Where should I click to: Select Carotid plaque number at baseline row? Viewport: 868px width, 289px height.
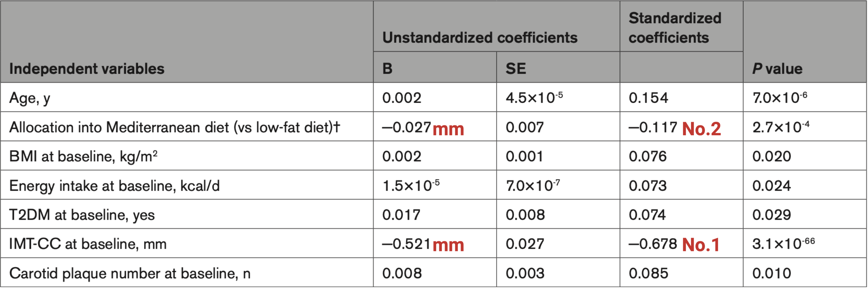434,273
